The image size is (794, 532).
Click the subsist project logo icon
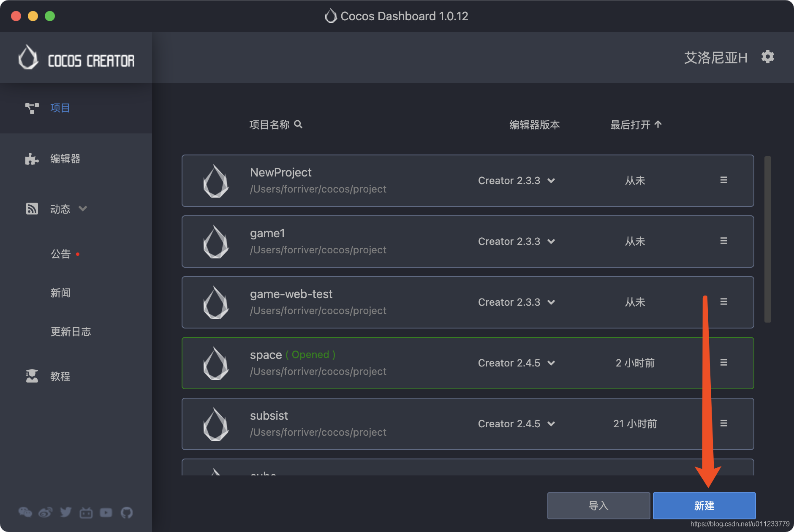[x=216, y=424]
